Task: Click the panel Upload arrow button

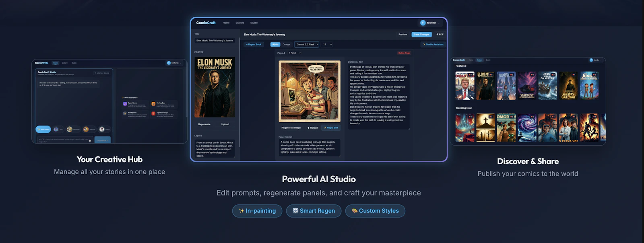Action: click(312, 128)
